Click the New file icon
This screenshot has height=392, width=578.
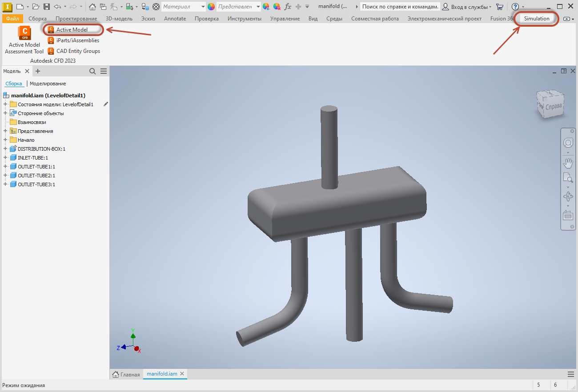pos(20,7)
